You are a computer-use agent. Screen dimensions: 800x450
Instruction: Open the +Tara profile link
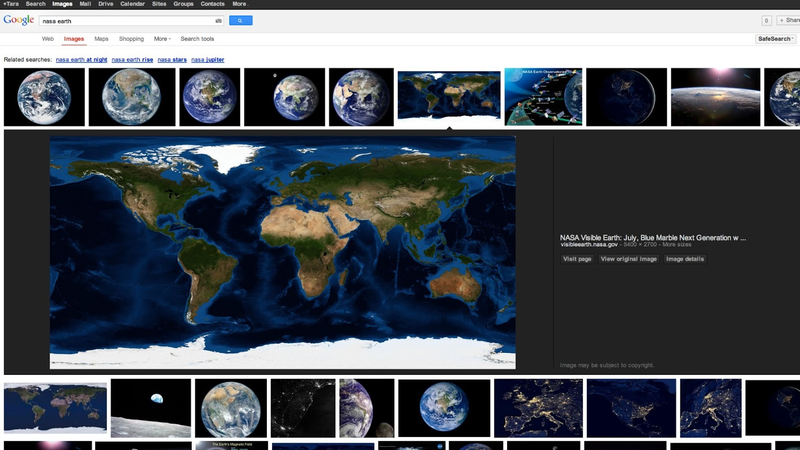pyautogui.click(x=11, y=4)
